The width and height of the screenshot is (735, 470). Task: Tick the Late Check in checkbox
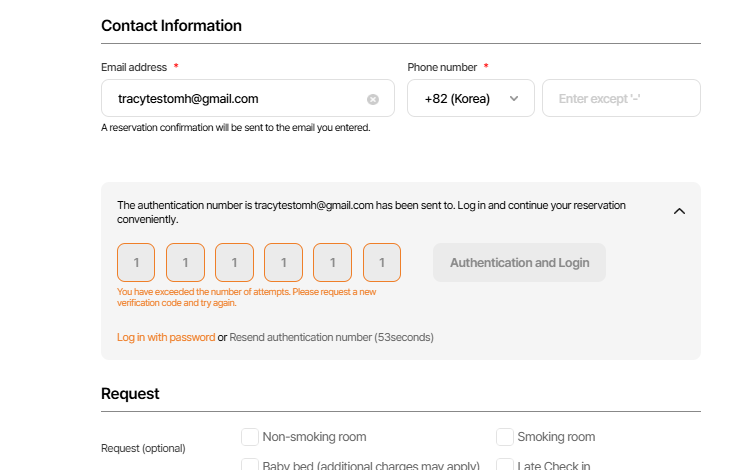click(x=505, y=465)
